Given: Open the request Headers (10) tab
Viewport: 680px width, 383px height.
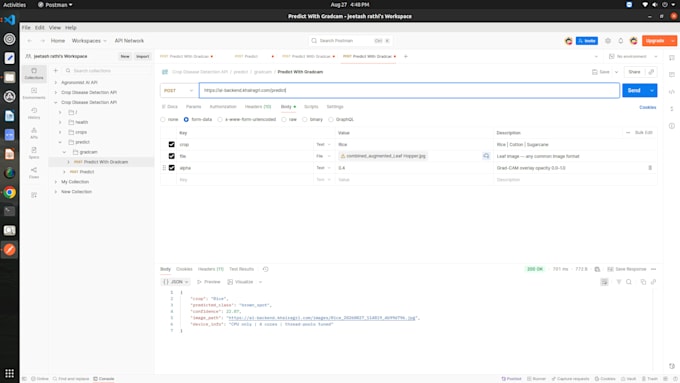Looking at the screenshot, I should point(258,107).
